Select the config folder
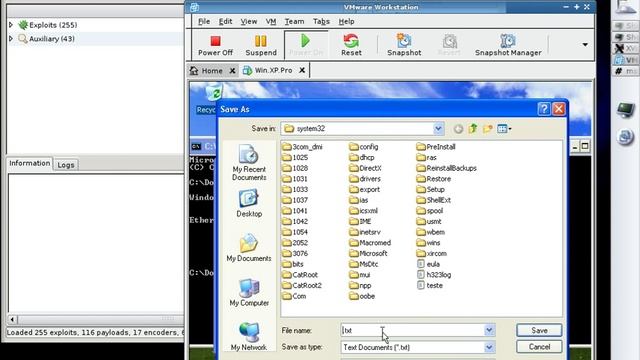640x360 pixels. point(364,147)
